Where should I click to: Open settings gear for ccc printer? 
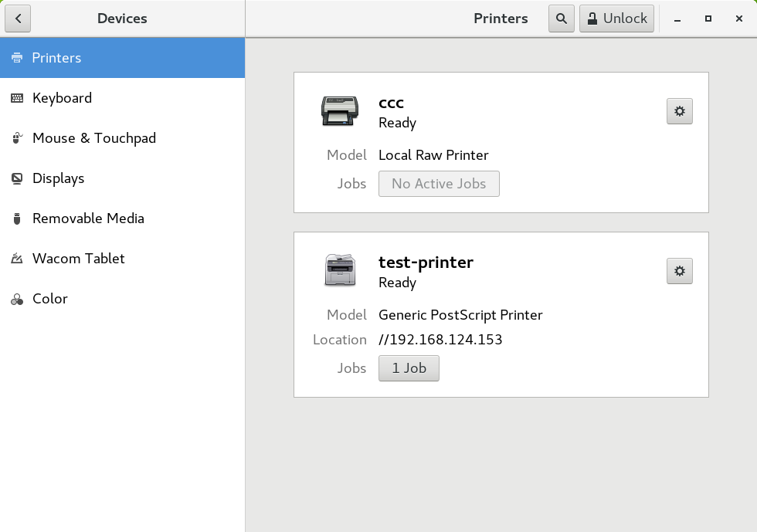pos(679,111)
